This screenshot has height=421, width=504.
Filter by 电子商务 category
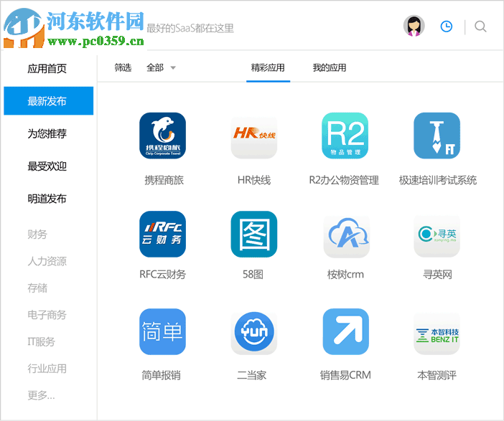(47, 315)
